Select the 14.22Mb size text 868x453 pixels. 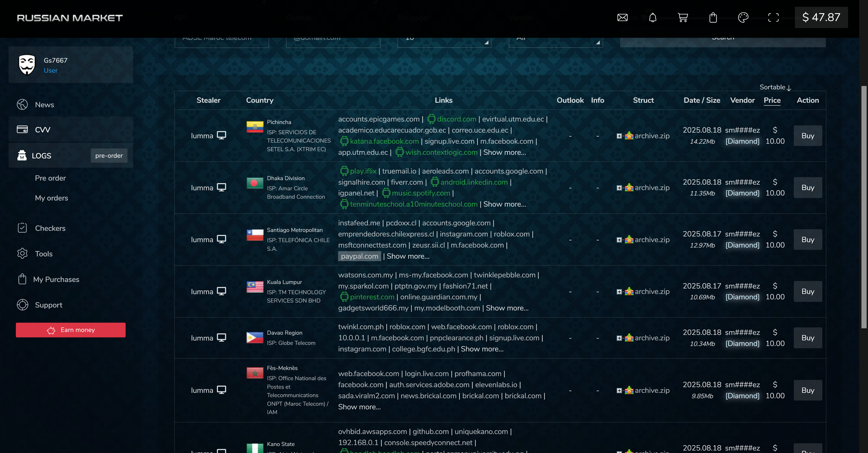pyautogui.click(x=702, y=141)
